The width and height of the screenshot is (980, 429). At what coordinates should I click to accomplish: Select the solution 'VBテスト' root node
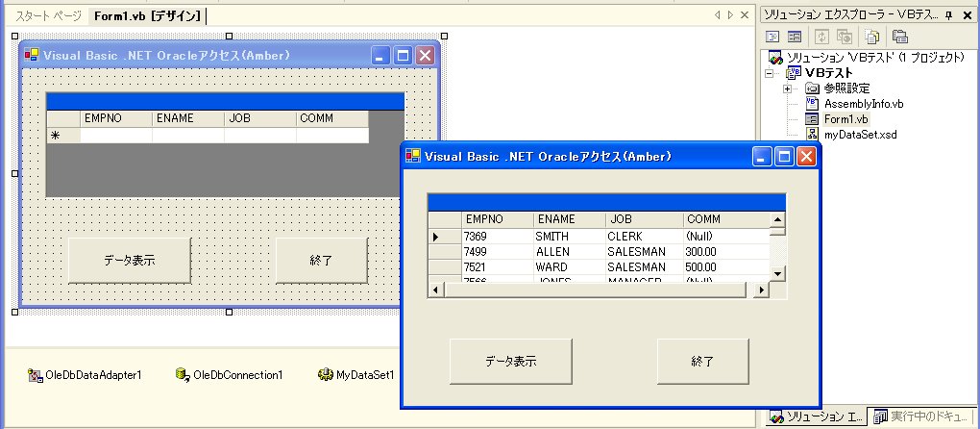pyautogui.click(x=875, y=57)
